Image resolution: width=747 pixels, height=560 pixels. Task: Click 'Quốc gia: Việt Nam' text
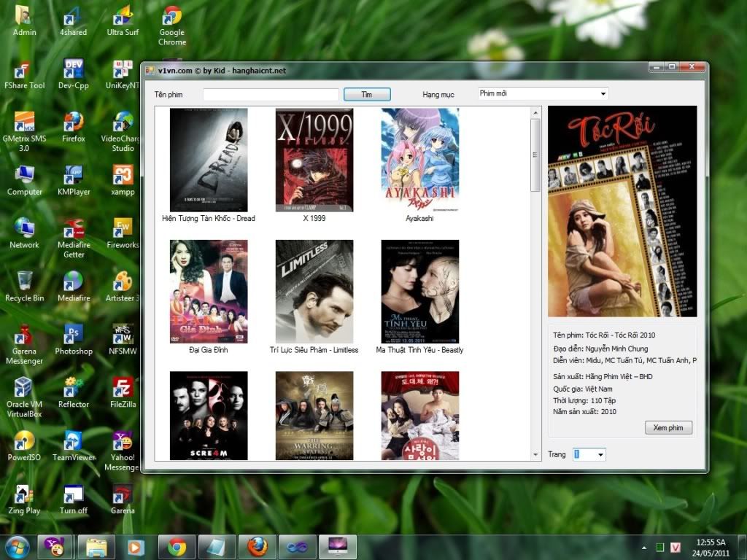coord(583,389)
